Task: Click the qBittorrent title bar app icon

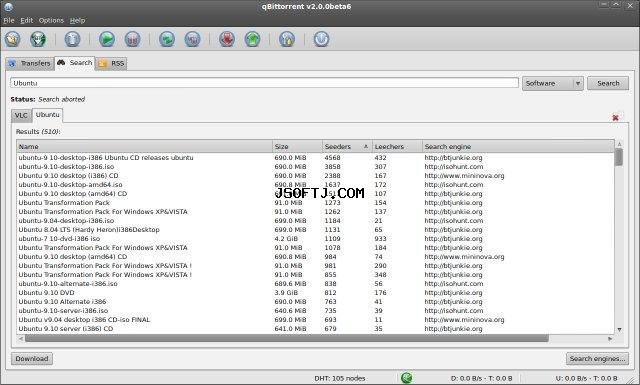Action: point(8,7)
